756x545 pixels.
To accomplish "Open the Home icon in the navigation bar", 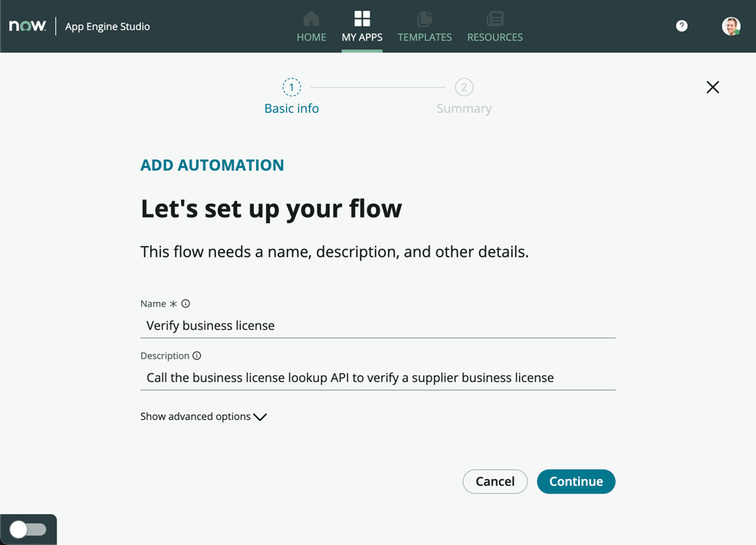I will point(311,18).
